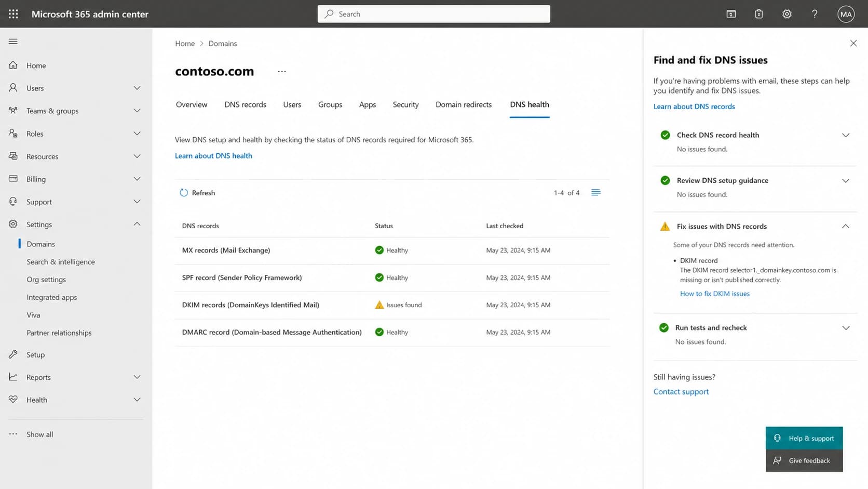
Task: Click the circular Refresh icon
Action: click(x=184, y=193)
